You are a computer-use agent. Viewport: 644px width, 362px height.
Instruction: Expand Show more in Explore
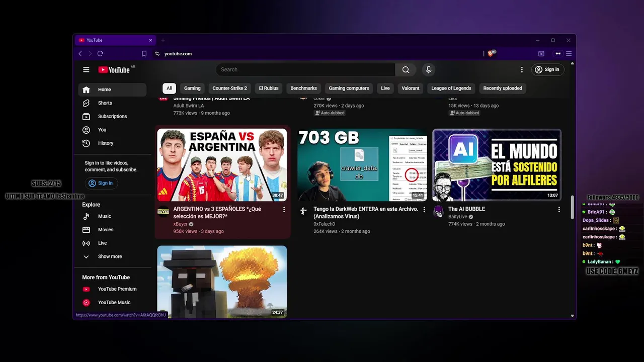112,256
